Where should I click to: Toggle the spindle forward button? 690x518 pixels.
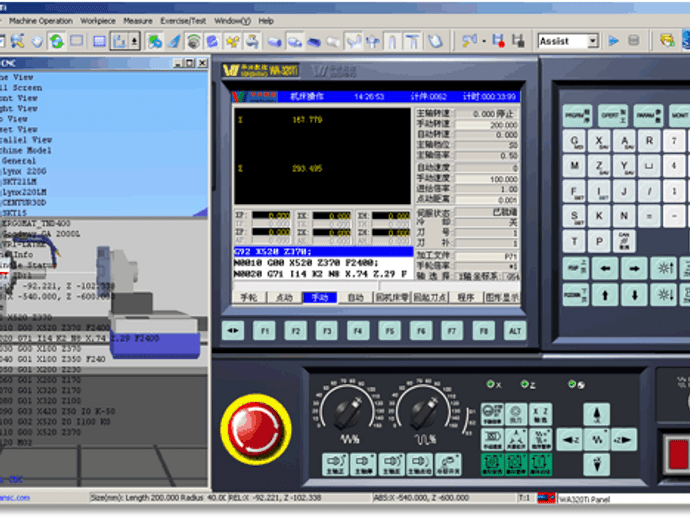(335, 464)
